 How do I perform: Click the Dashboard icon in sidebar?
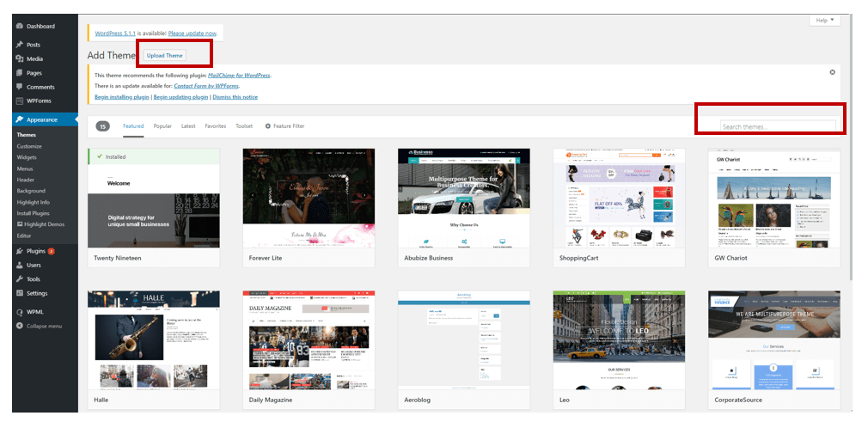click(x=19, y=27)
